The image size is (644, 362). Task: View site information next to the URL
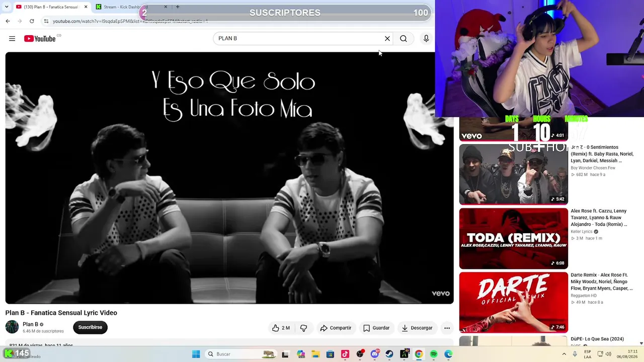[x=46, y=21]
